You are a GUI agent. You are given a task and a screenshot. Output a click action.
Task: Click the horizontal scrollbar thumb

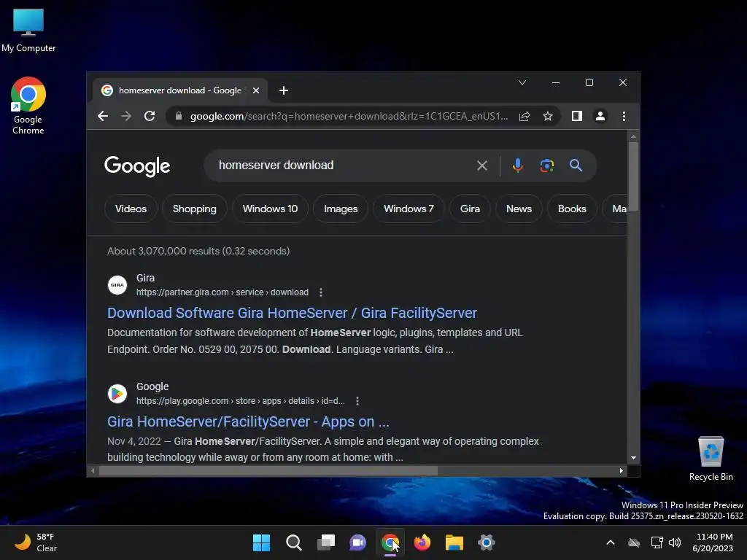268,470
